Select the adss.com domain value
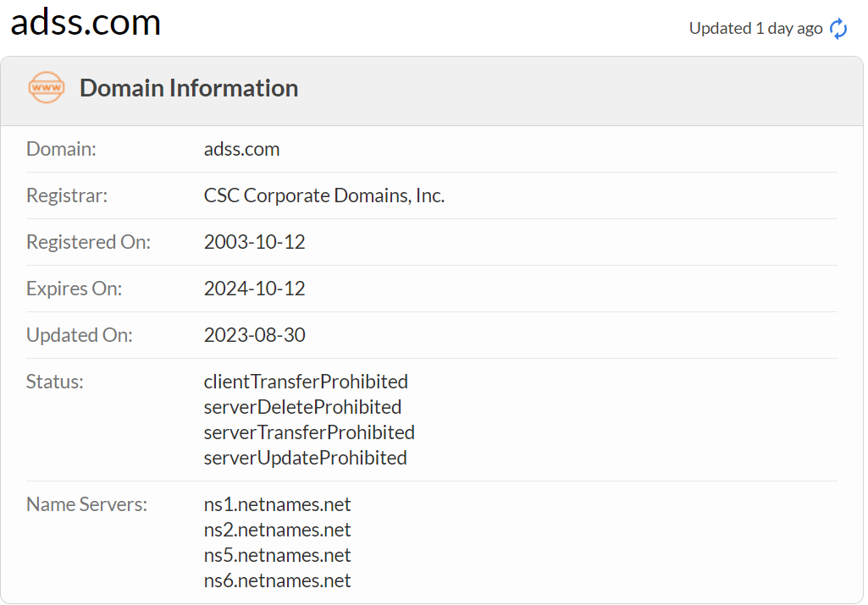The width and height of the screenshot is (868, 605). pos(241,150)
